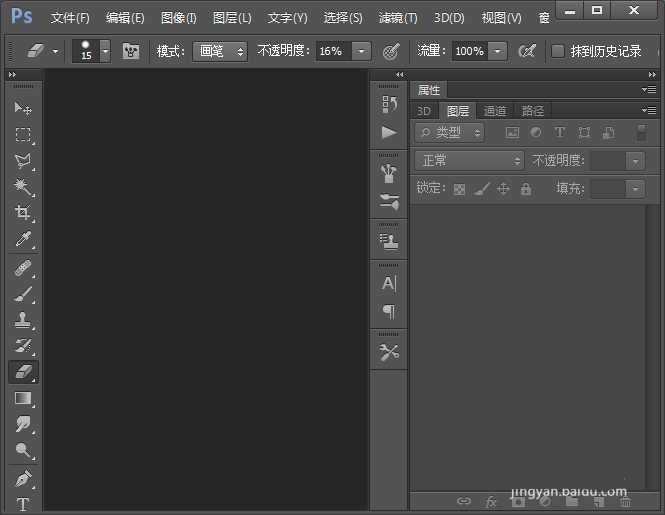Image resolution: width=665 pixels, height=515 pixels.
Task: Select the Rectangular Marquee tool
Action: coord(23,134)
